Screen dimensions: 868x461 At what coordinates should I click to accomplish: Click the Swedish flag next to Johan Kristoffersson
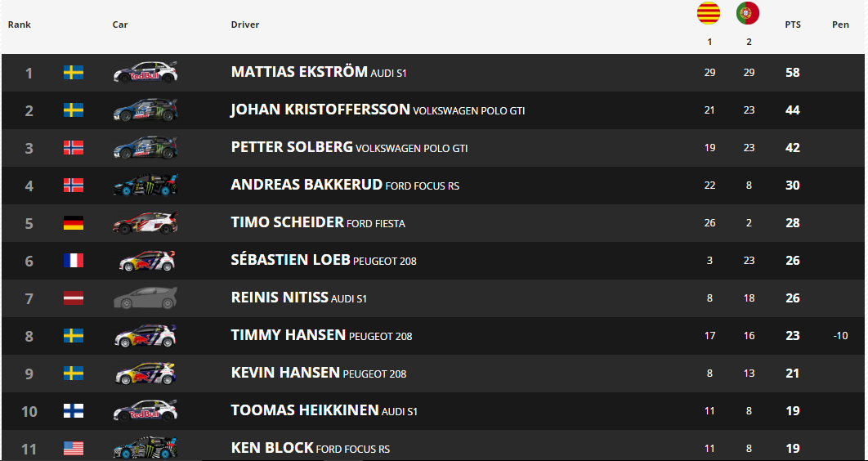click(74, 110)
